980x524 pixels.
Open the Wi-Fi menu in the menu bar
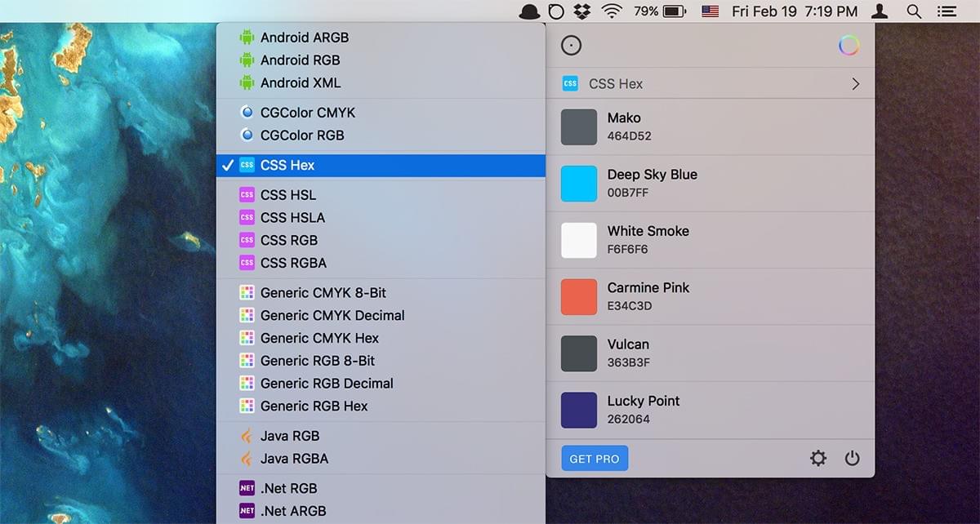[611, 11]
